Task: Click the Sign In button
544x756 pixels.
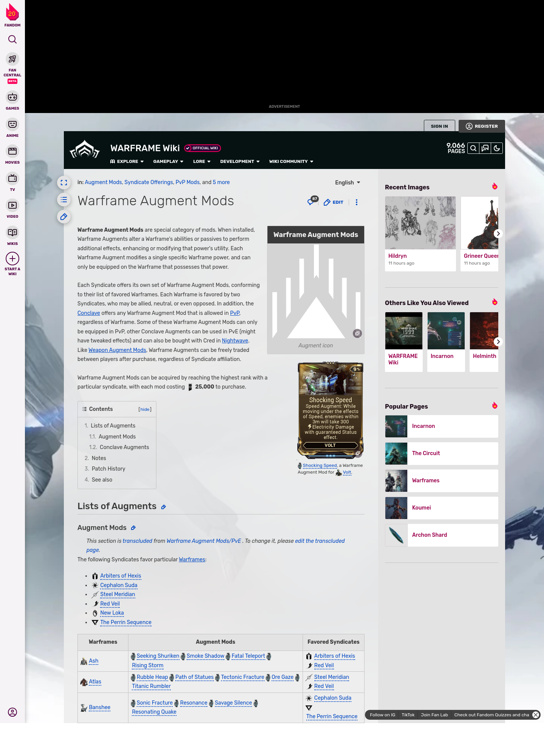Action: coord(439,126)
